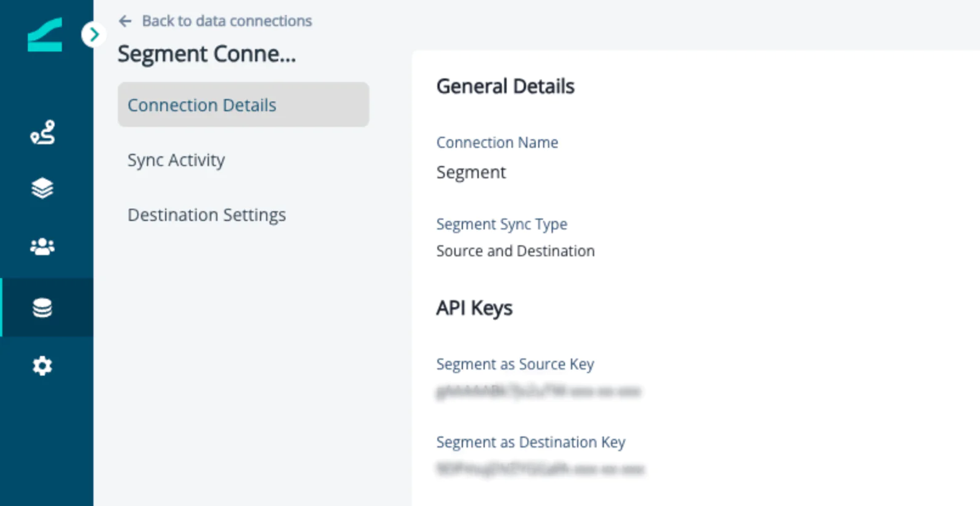Screen dimensions: 980x506
Task: Select the Connection Details tab
Action: coord(243,105)
